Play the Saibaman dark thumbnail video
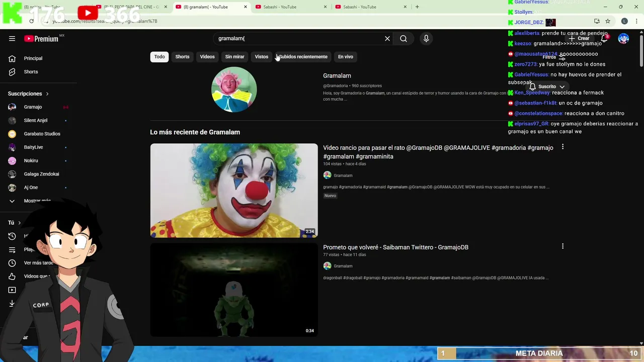The width and height of the screenshot is (644, 362). point(234,290)
